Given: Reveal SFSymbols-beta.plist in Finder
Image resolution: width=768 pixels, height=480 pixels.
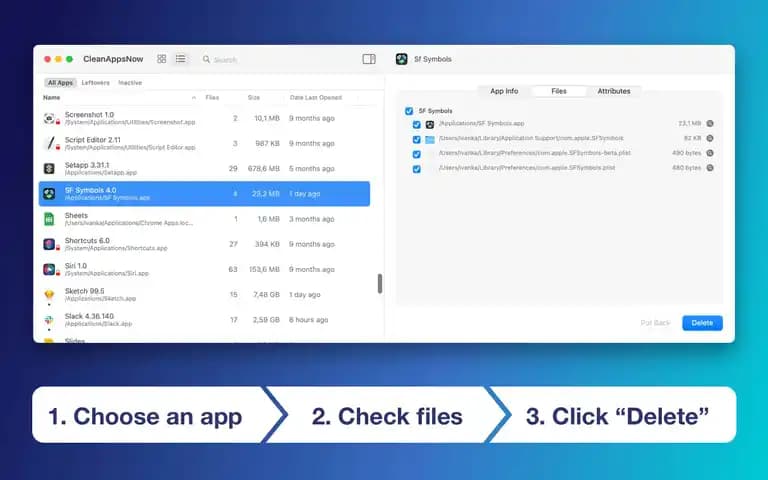Looking at the screenshot, I should tap(710, 153).
